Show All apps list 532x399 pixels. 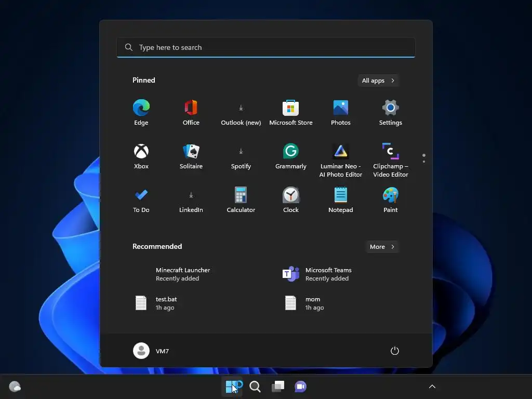point(378,81)
